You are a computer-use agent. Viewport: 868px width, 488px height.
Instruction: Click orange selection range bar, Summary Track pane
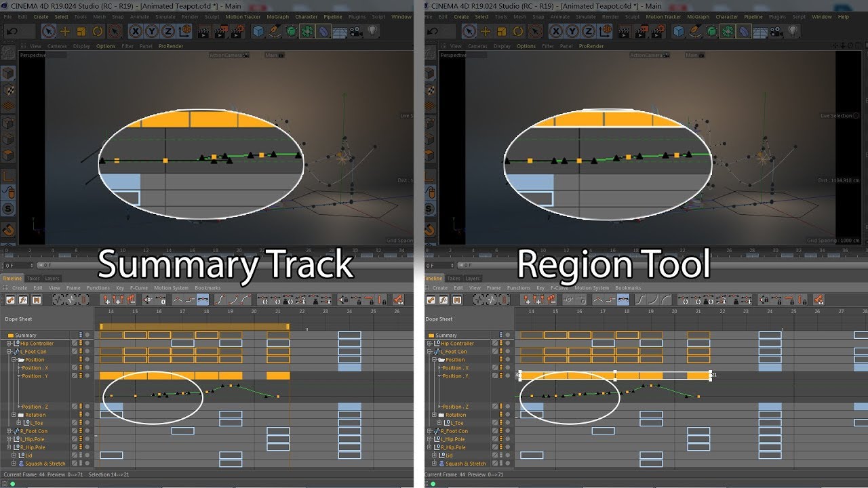(x=195, y=327)
